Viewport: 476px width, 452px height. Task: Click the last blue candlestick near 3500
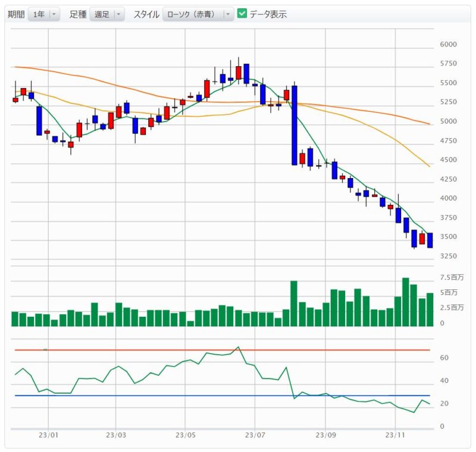pyautogui.click(x=430, y=240)
